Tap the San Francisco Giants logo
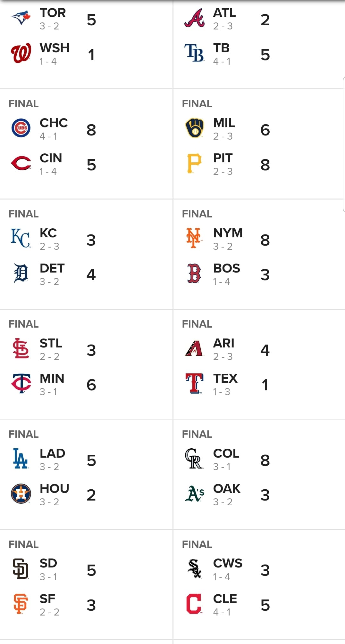 [x=21, y=604]
